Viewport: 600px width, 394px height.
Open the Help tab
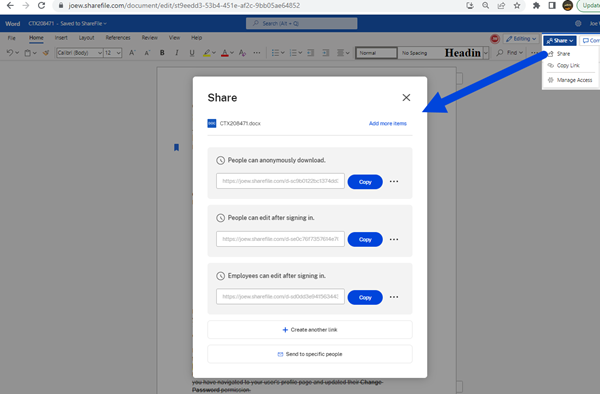pyautogui.click(x=197, y=38)
